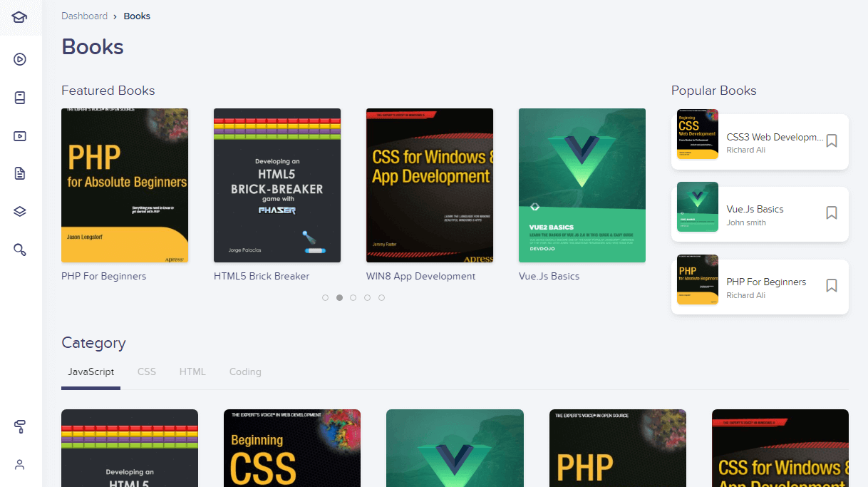This screenshot has height=487, width=868.
Task: Select the last featured carousel dot
Action: point(382,297)
